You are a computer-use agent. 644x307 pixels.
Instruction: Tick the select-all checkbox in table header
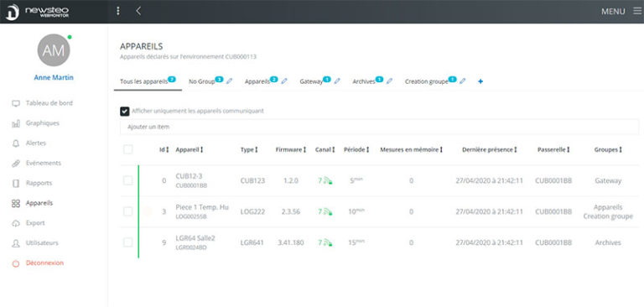pyautogui.click(x=128, y=149)
